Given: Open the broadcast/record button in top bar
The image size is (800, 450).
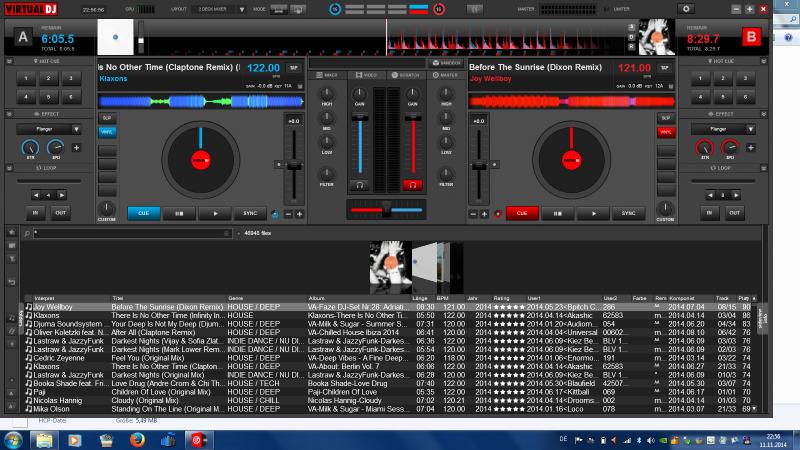Looking at the screenshot, I should 474,9.
